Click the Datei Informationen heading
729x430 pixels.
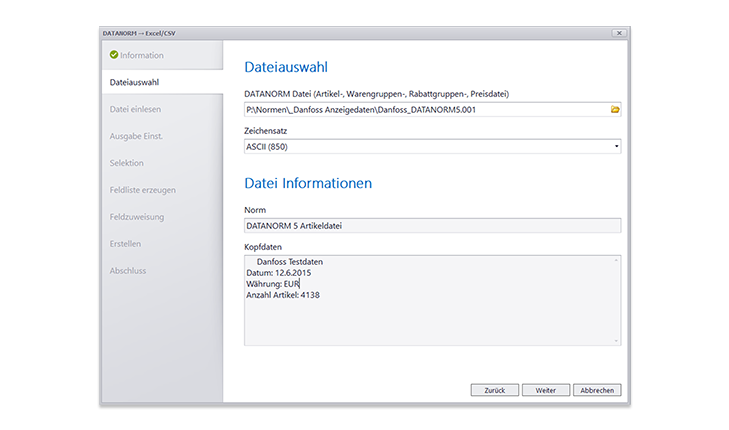308,183
